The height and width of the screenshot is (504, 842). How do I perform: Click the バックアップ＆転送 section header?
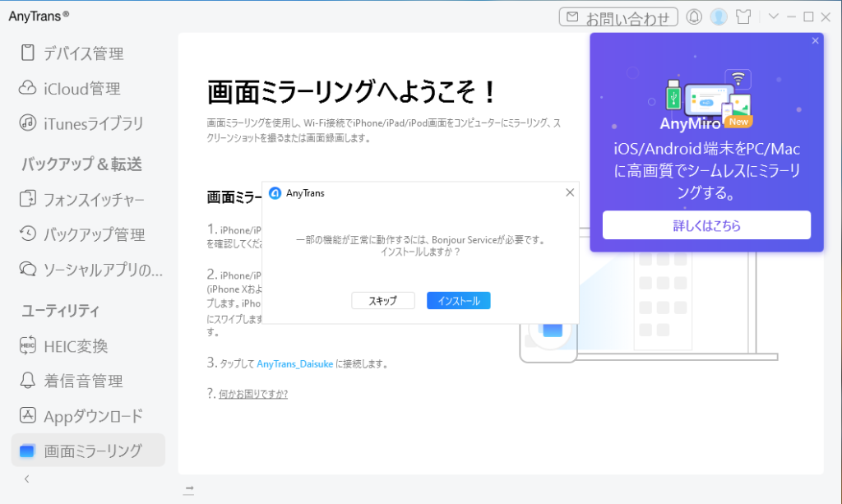[x=81, y=164]
